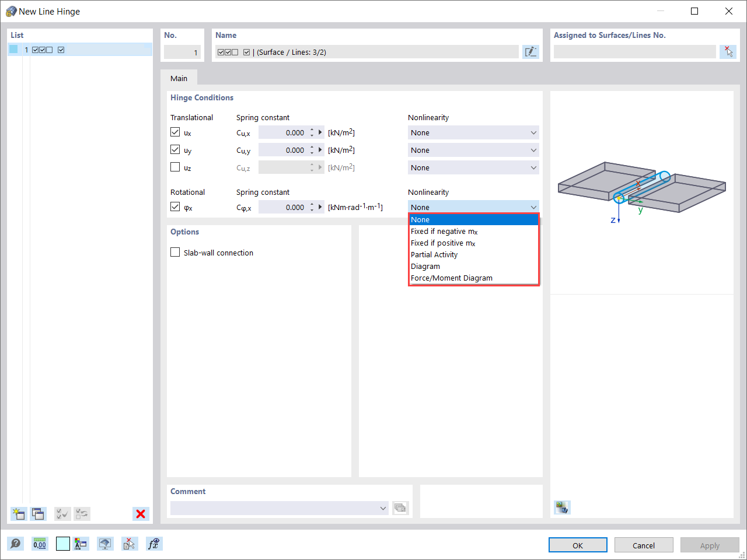Enable the uz translational hinge condition
The height and width of the screenshot is (560, 747).
(x=174, y=167)
